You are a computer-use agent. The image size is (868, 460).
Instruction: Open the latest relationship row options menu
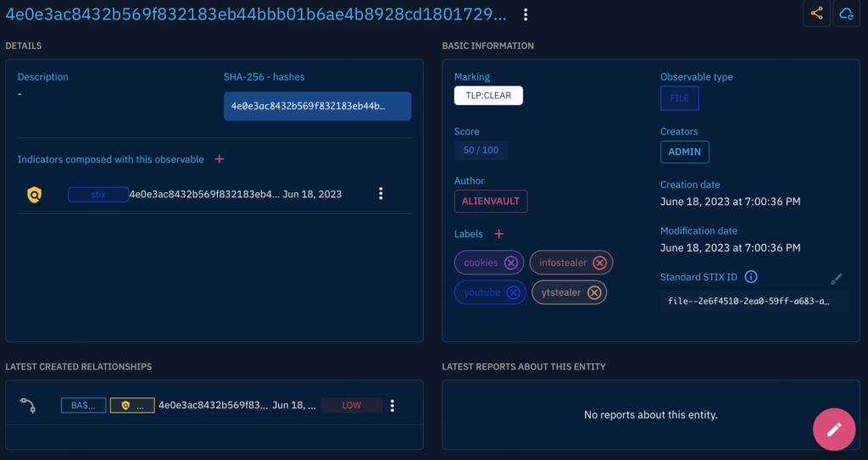click(x=392, y=406)
